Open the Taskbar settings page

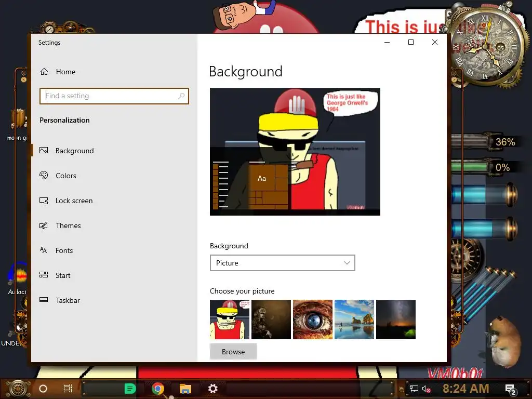point(68,300)
